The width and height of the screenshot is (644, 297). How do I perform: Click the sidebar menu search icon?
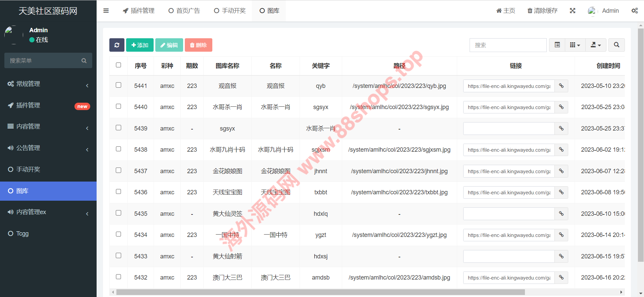[84, 61]
